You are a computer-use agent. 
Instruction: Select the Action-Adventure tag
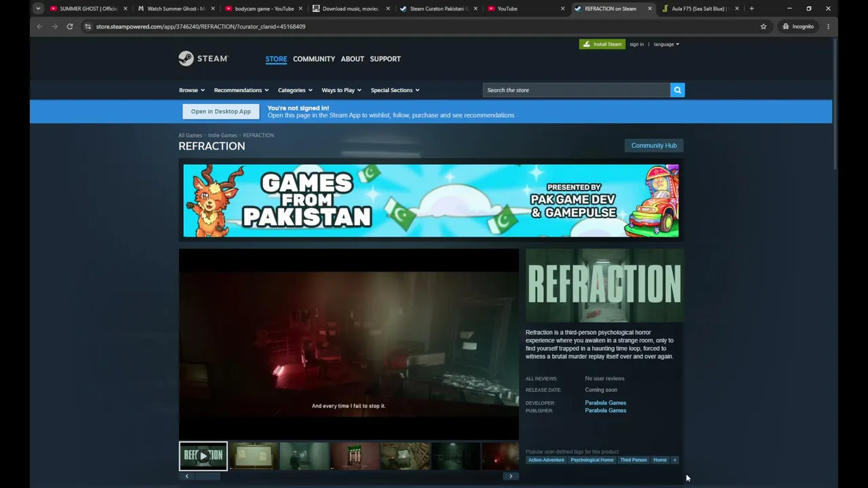546,460
